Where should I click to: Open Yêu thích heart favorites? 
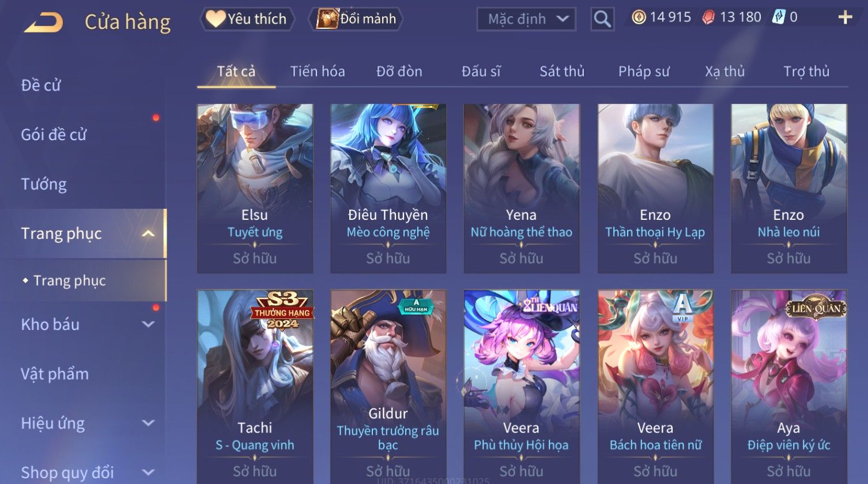(x=247, y=19)
